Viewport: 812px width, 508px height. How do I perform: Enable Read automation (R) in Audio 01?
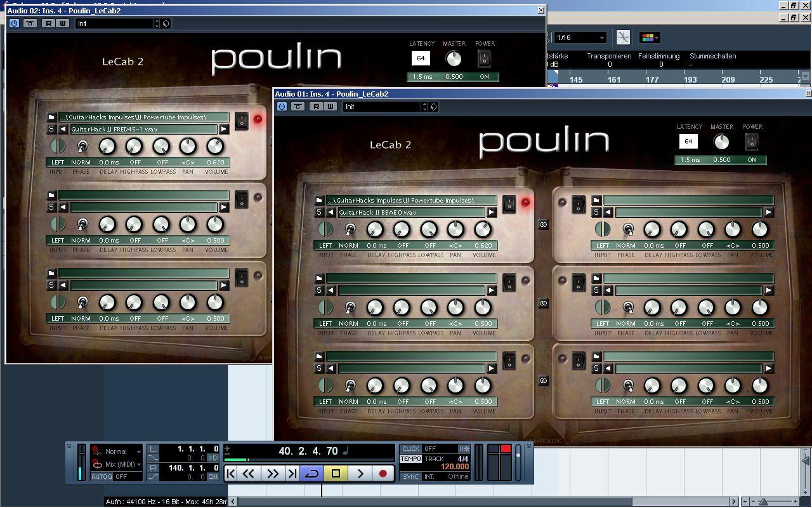pyautogui.click(x=317, y=107)
